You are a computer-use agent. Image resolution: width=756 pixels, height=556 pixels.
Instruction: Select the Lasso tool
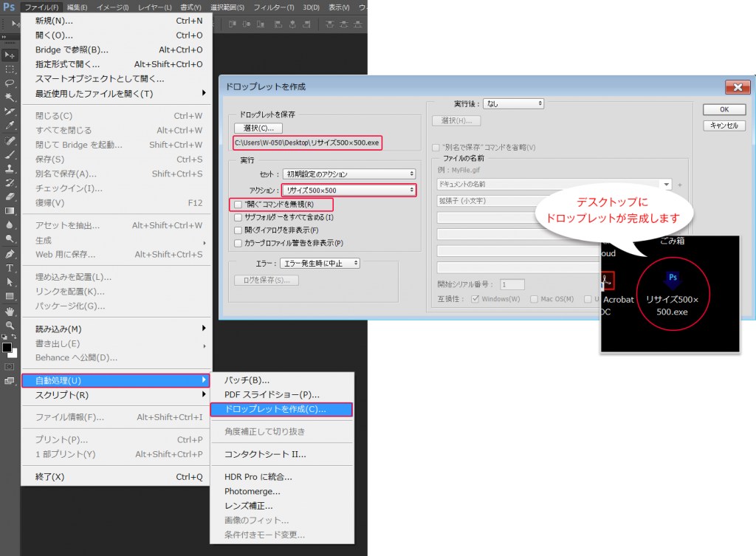tap(10, 83)
